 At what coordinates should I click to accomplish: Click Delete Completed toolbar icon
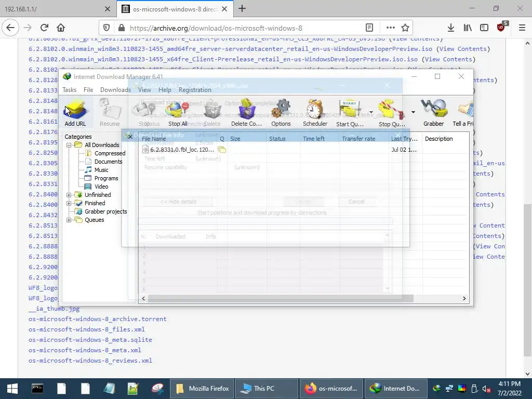(247, 113)
